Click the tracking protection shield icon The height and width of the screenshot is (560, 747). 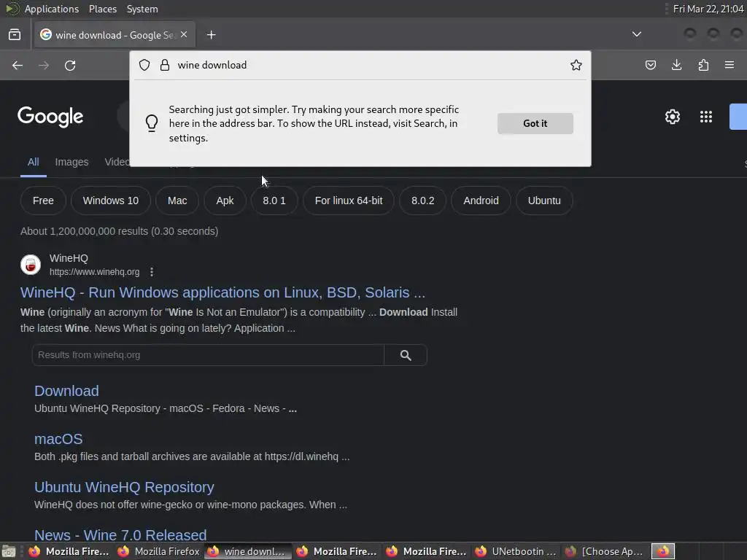click(x=144, y=65)
